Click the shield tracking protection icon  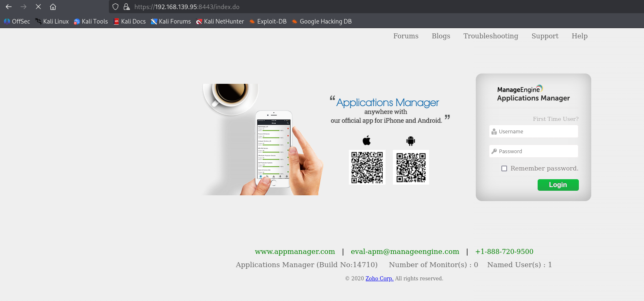115,7
